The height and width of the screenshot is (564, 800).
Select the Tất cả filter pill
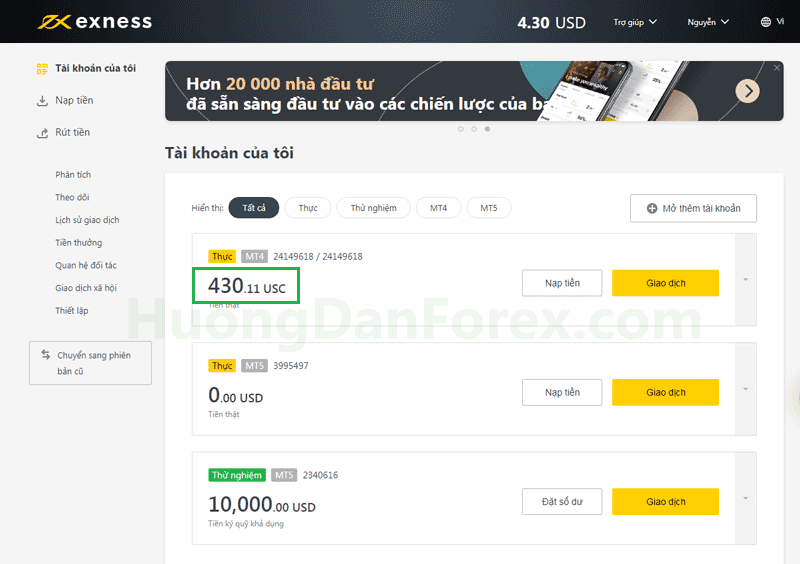point(253,208)
